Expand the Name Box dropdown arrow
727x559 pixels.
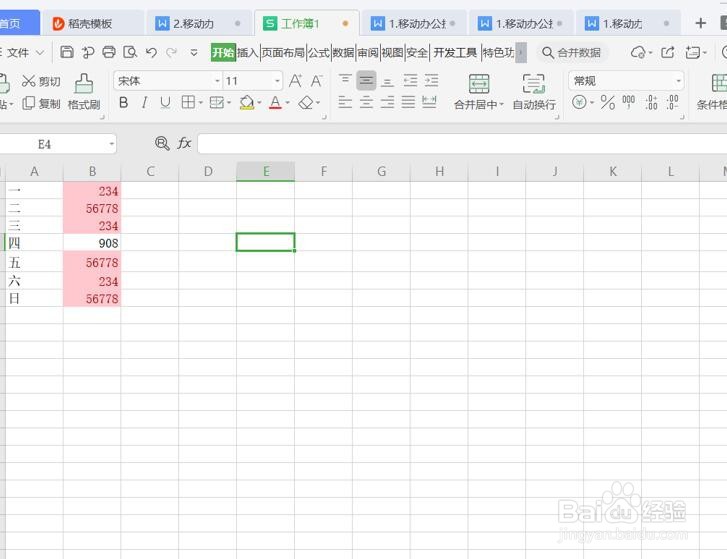click(x=111, y=144)
